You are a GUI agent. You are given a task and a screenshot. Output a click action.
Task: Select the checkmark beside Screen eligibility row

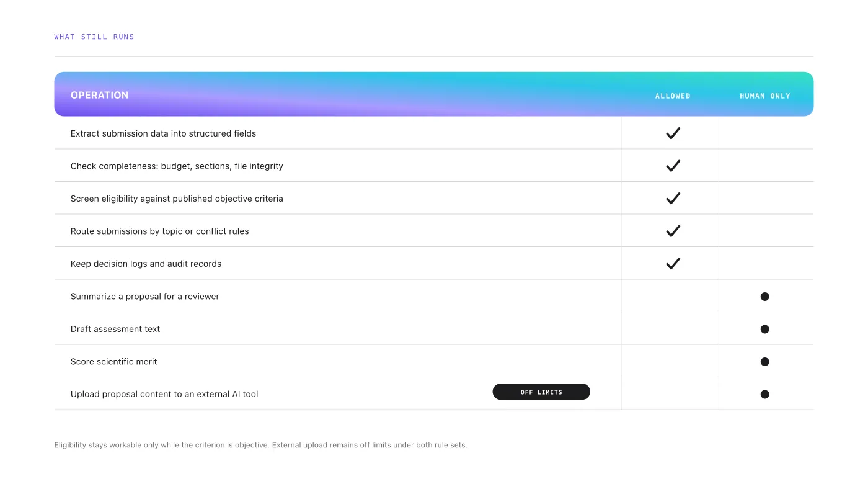point(673,198)
